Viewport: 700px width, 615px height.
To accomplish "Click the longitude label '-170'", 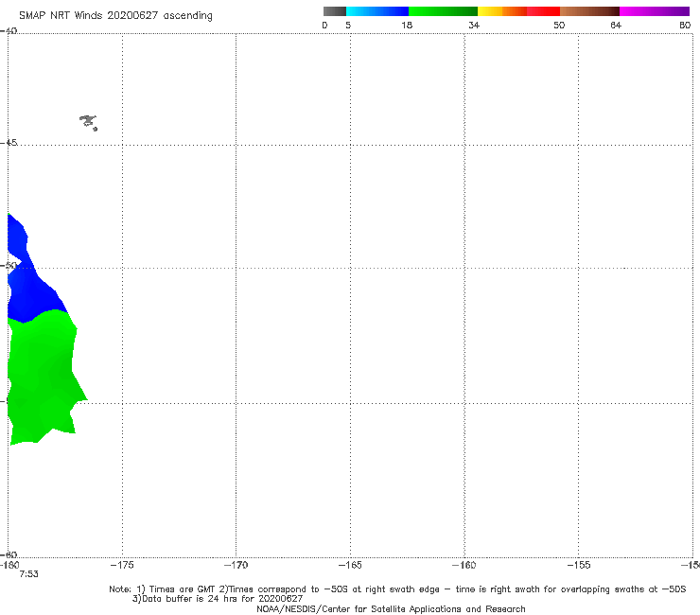I will 236,565.
